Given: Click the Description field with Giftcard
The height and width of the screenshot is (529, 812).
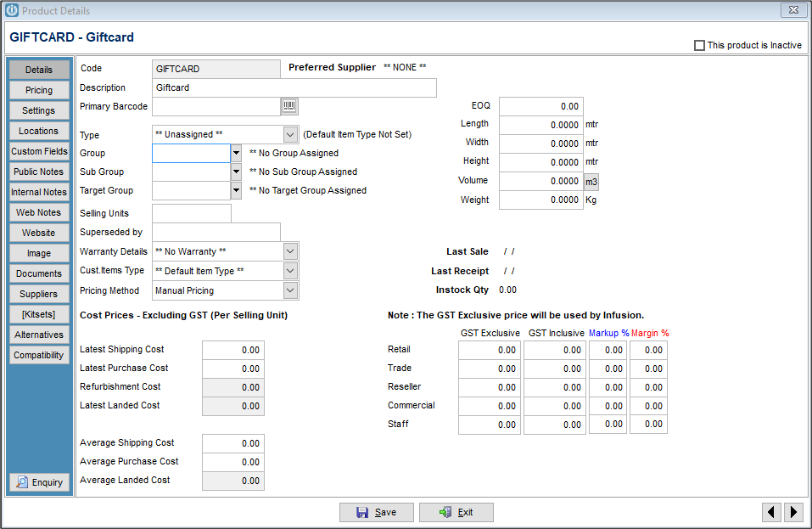Looking at the screenshot, I should pos(294,88).
